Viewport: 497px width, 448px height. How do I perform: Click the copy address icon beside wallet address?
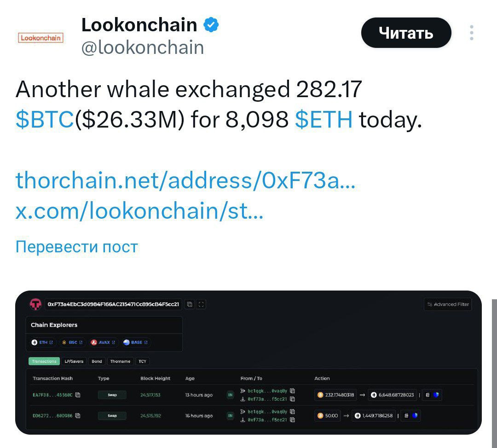(x=190, y=304)
